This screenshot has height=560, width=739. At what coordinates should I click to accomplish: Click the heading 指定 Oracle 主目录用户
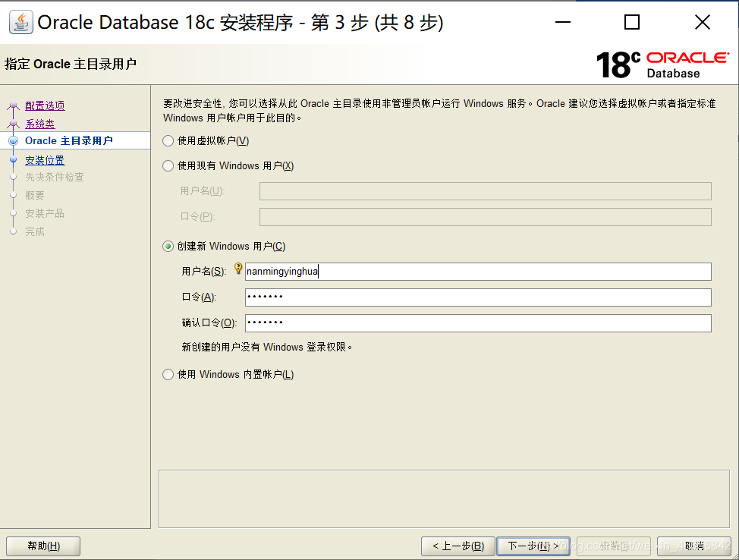pyautogui.click(x=71, y=64)
